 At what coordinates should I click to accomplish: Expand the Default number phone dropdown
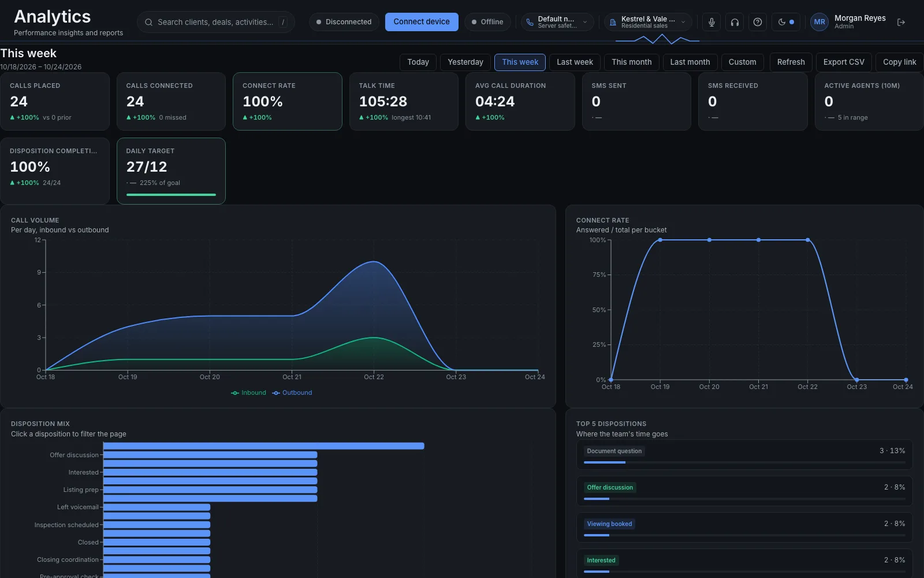click(x=557, y=22)
